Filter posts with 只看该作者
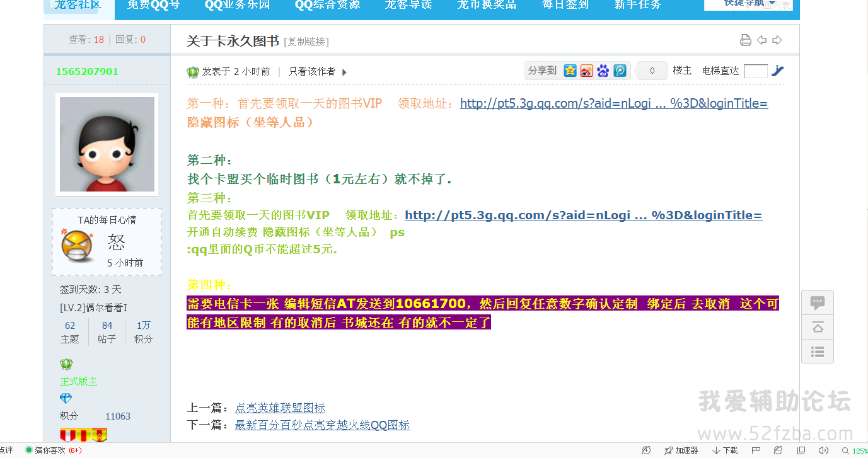Viewport: 868px width, 458px height. (x=312, y=72)
